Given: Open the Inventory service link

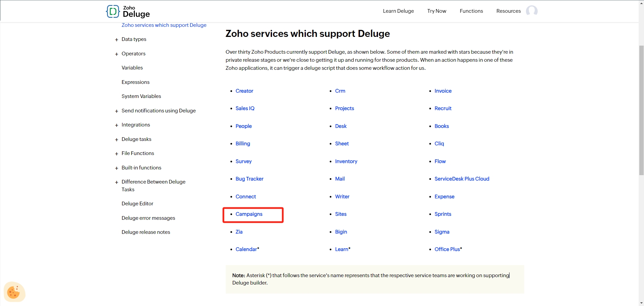Looking at the screenshot, I should 346,161.
